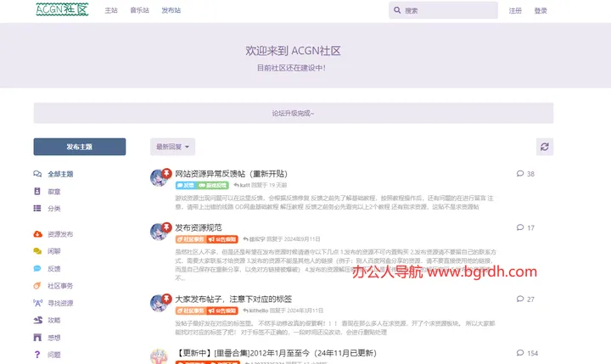Click the 154 replies comment icon
The height and width of the screenshot is (364, 611).
click(x=520, y=353)
